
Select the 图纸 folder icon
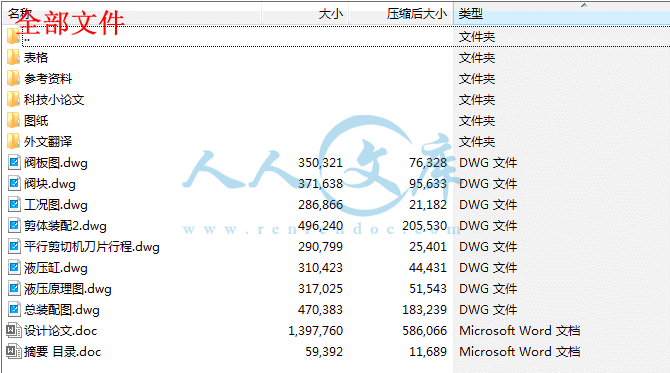pos(13,120)
